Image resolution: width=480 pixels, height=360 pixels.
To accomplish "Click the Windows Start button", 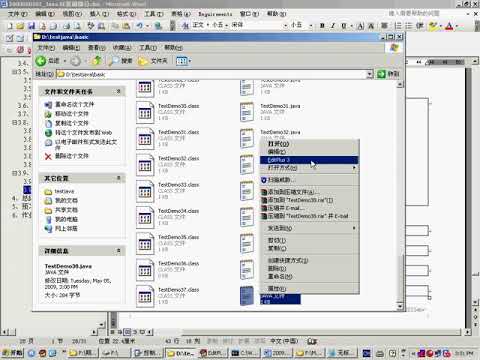I will pyautogui.click(x=12, y=353).
